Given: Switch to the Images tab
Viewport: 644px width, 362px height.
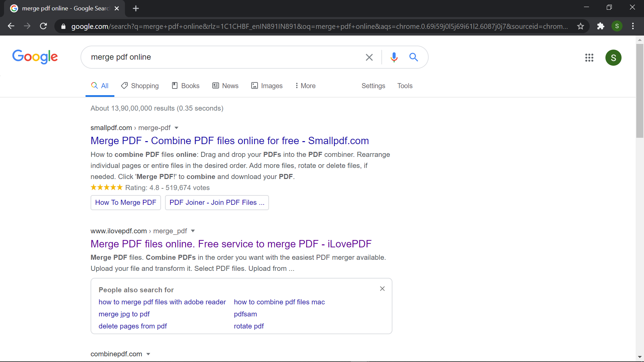Looking at the screenshot, I should click(x=267, y=86).
